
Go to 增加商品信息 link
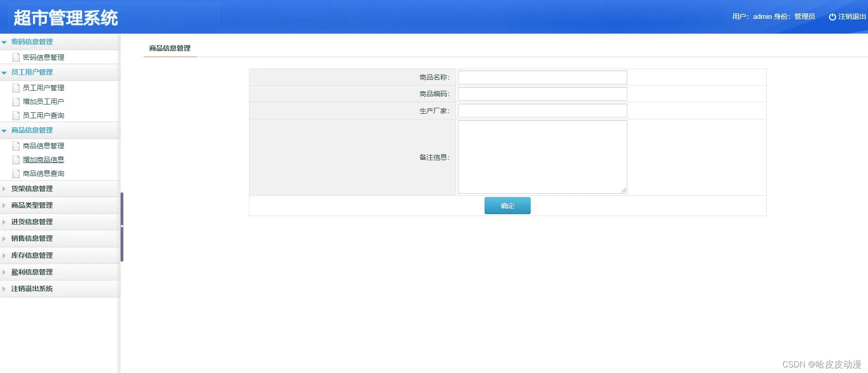pos(43,159)
